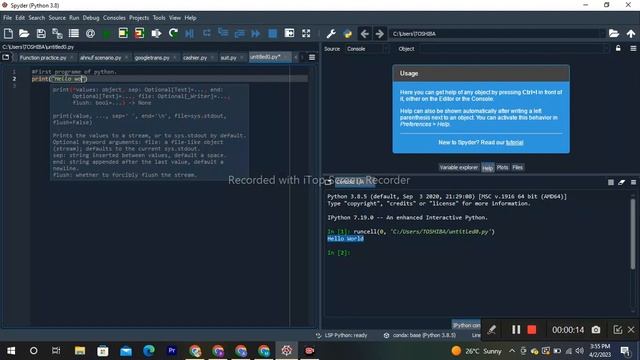This screenshot has height=360, width=640.
Task: Go forward with right arrow
Action: point(380,34)
